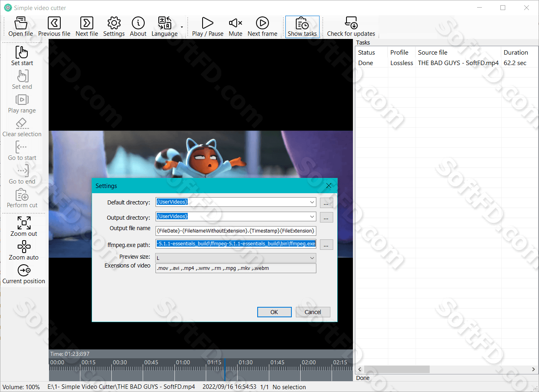The image size is (539, 392).
Task: Check for updates
Action: pos(351,27)
